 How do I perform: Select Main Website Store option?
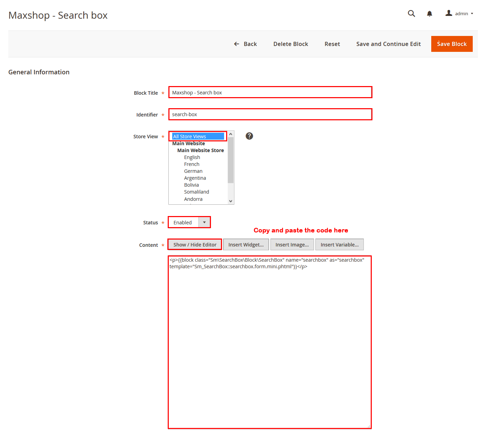click(x=201, y=150)
